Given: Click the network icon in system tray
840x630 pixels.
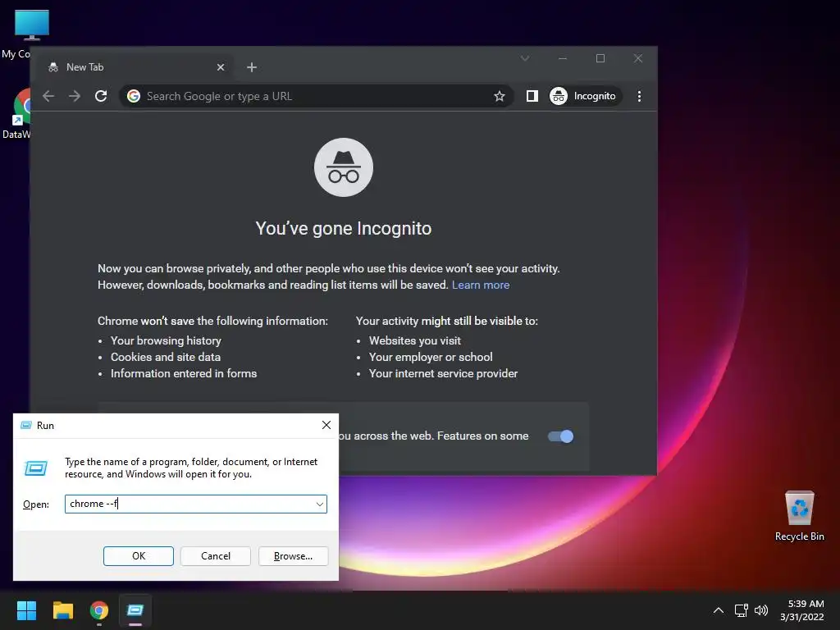Looking at the screenshot, I should point(741,610).
